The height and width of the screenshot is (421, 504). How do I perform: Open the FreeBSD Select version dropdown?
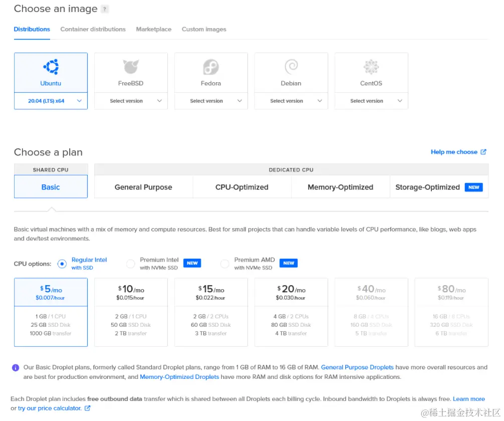click(x=131, y=101)
